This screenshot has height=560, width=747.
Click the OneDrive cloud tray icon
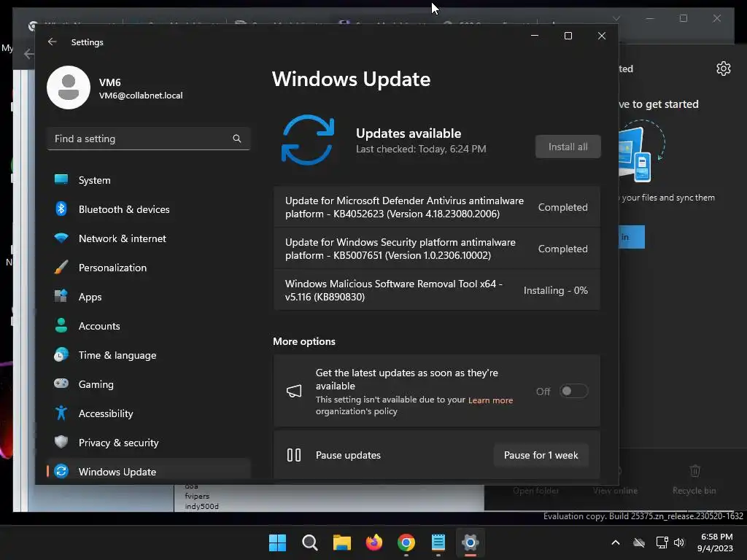pyautogui.click(x=639, y=542)
